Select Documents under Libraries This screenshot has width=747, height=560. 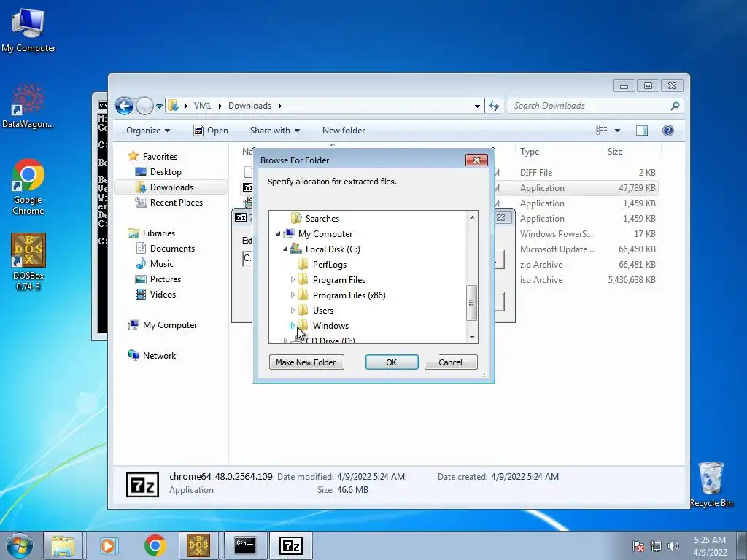(x=172, y=249)
